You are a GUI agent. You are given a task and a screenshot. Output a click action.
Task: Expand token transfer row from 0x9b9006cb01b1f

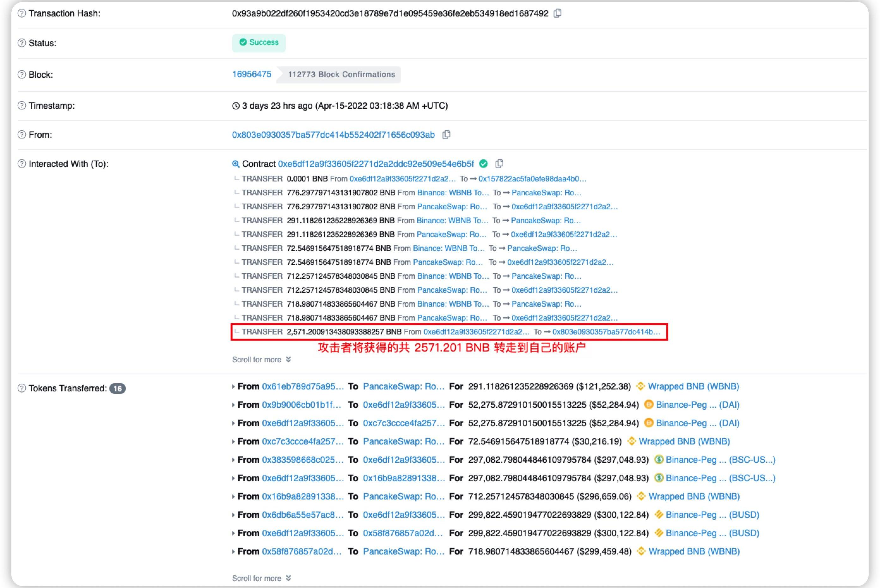coord(233,405)
